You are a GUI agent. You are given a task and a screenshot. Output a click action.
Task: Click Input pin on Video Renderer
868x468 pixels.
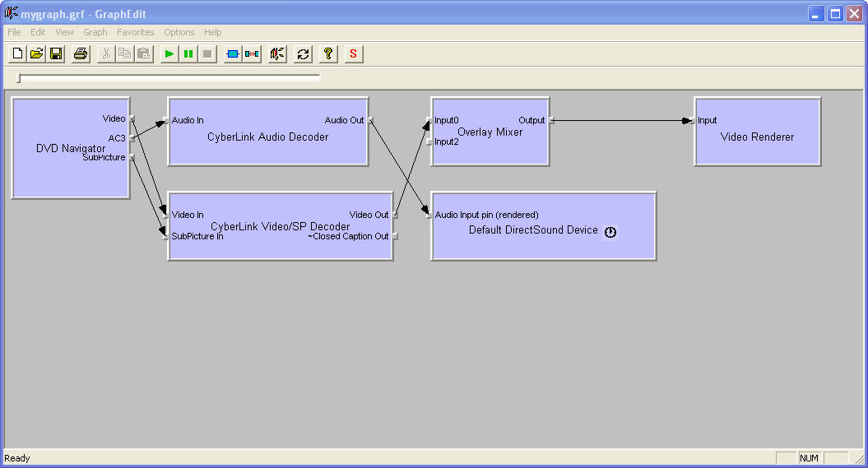[693, 120]
